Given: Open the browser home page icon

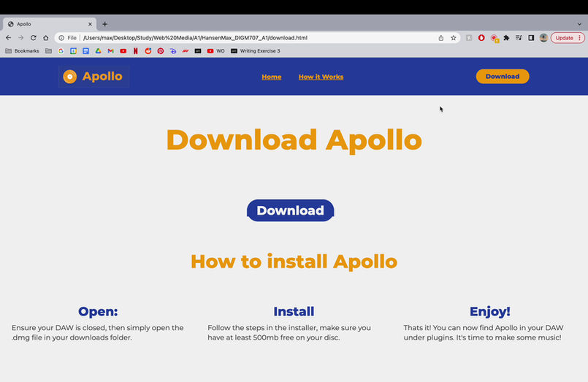Looking at the screenshot, I should 46,38.
